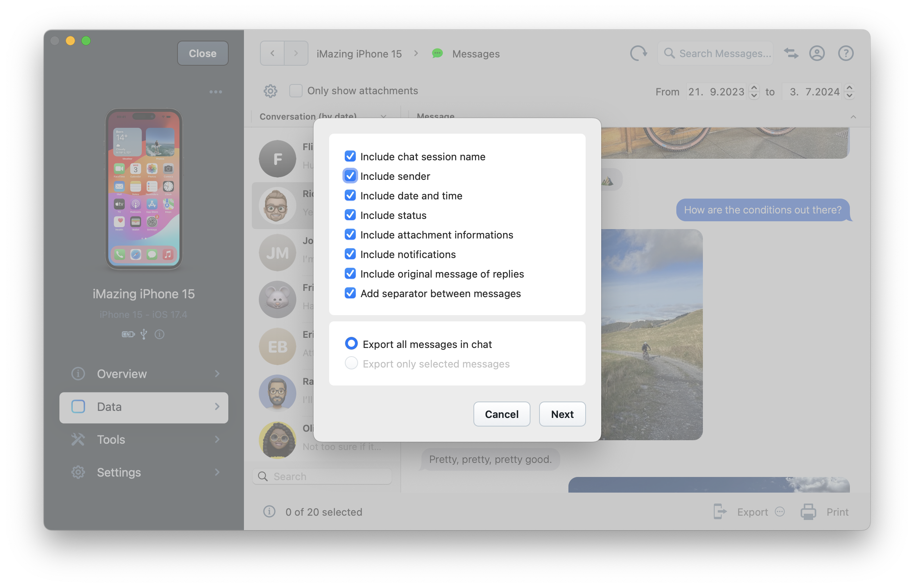This screenshot has width=914, height=588.
Task: Expand Overview chevron arrow
Action: [x=217, y=374]
